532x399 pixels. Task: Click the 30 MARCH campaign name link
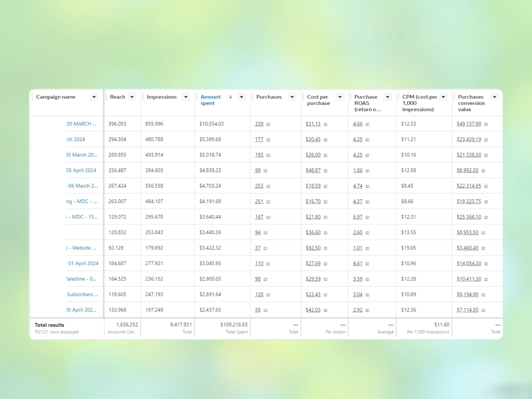81,124
